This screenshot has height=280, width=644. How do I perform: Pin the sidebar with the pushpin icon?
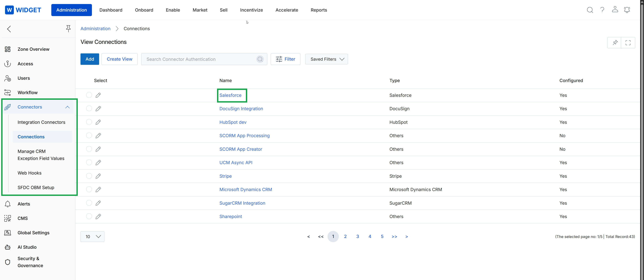coord(68,28)
